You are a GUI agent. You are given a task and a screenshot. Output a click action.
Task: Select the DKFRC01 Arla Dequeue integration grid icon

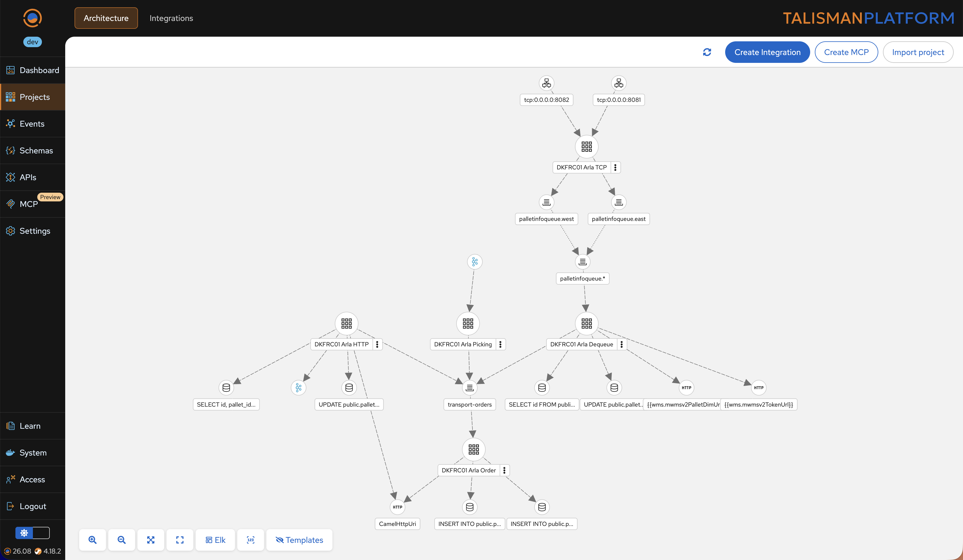[587, 324]
